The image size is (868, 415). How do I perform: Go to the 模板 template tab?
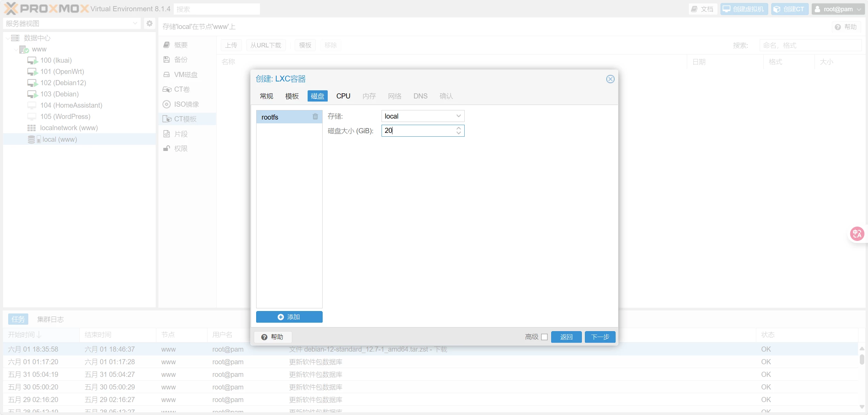(x=292, y=96)
